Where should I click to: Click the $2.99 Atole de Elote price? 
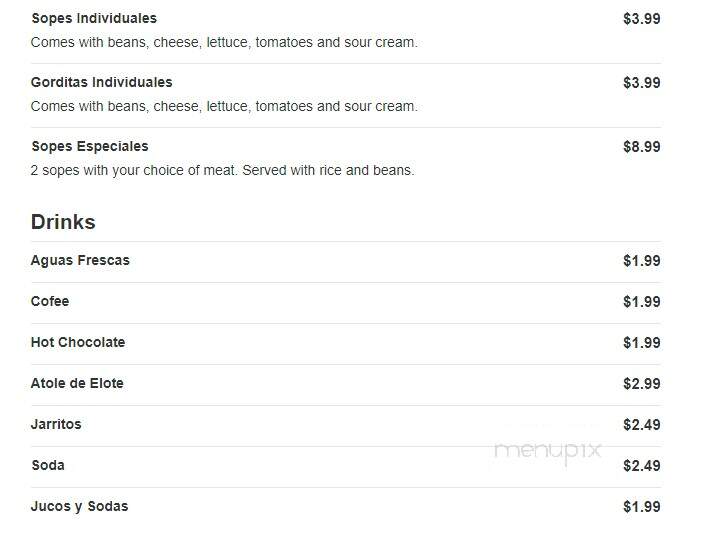(642, 384)
